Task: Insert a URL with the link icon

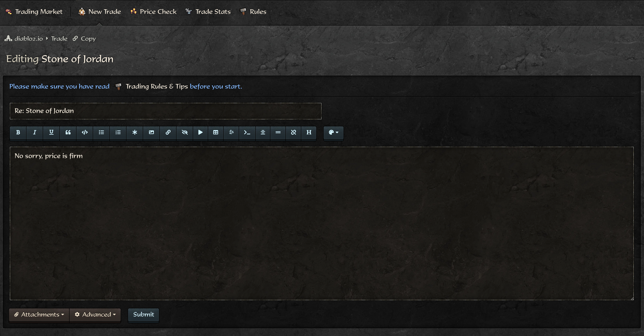Action: click(x=168, y=132)
